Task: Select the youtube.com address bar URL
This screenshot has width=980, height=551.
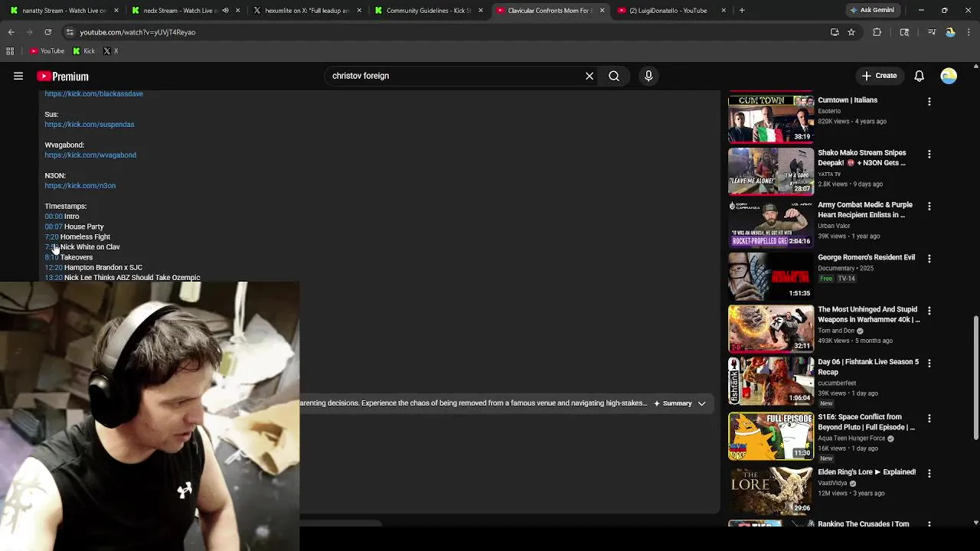Action: (x=138, y=32)
